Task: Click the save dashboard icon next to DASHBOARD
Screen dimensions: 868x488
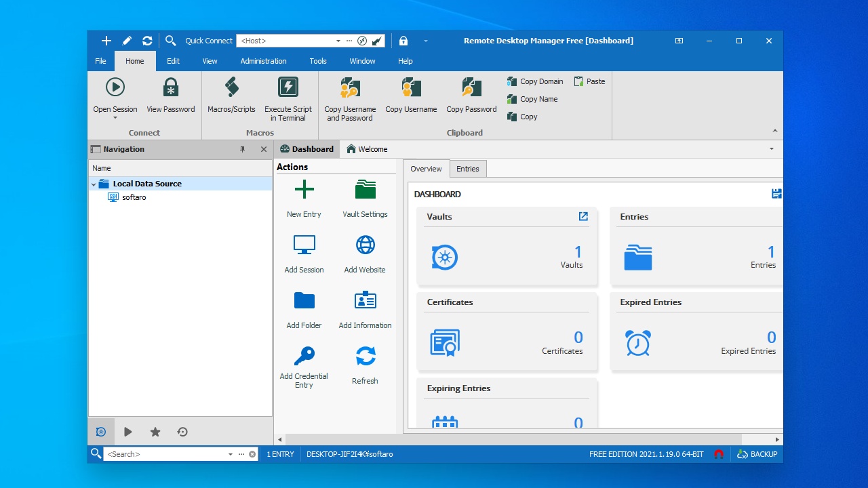Action: pyautogui.click(x=777, y=194)
